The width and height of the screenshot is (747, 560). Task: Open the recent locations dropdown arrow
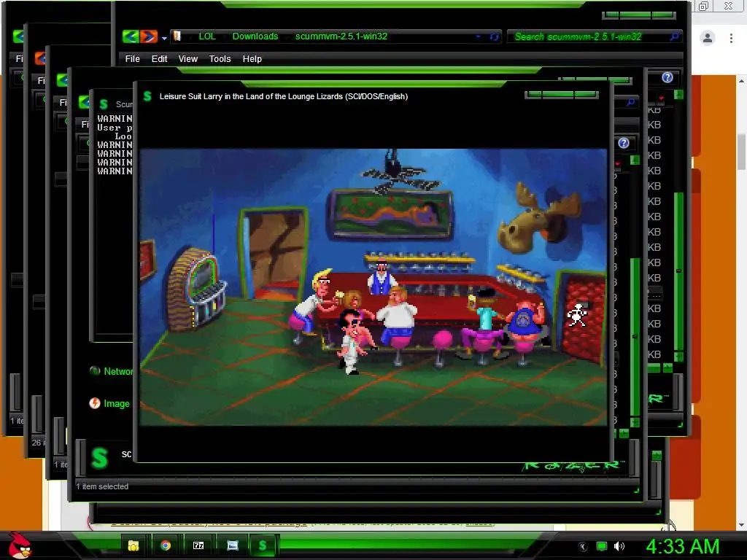(x=164, y=38)
